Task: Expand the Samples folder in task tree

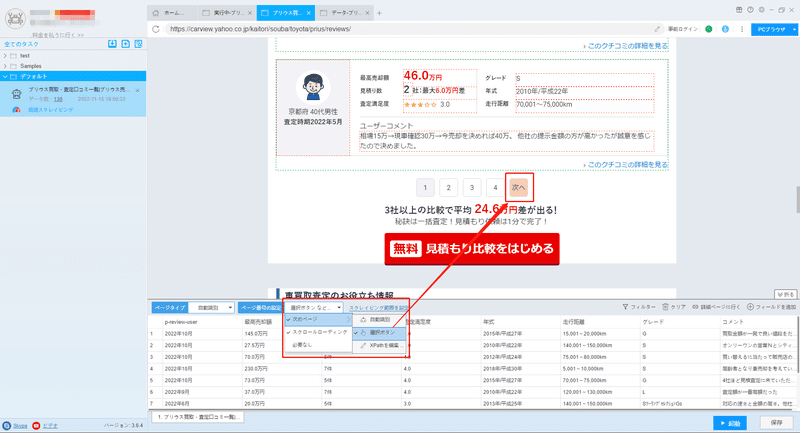Action: (x=5, y=66)
